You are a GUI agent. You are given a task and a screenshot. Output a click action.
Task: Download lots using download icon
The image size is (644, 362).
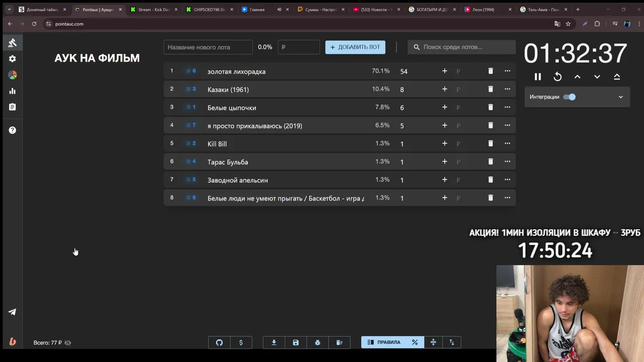point(274,342)
